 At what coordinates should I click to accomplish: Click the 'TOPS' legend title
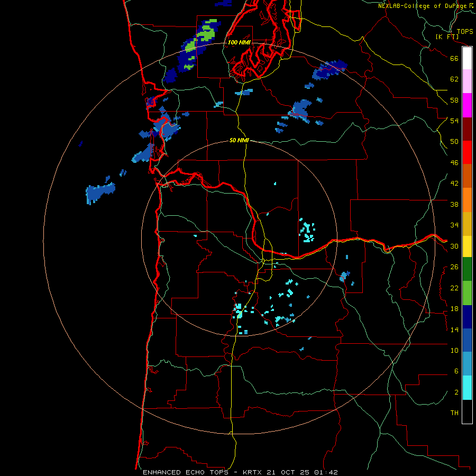pyautogui.click(x=465, y=32)
